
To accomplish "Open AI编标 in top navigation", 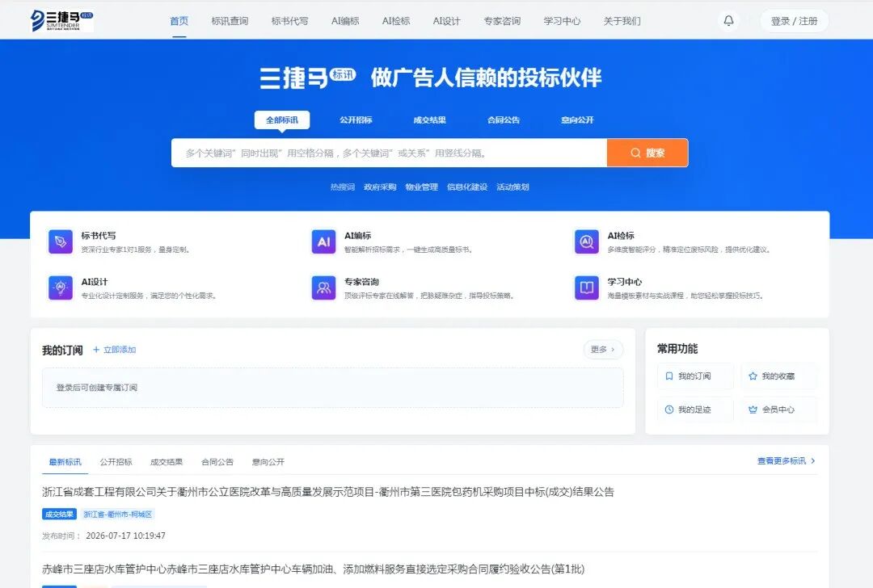I will [x=345, y=21].
